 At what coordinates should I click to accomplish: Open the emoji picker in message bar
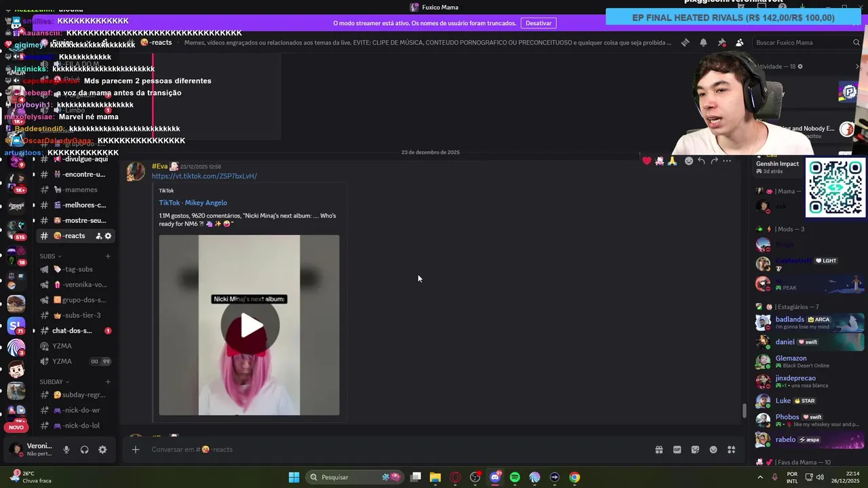click(713, 449)
